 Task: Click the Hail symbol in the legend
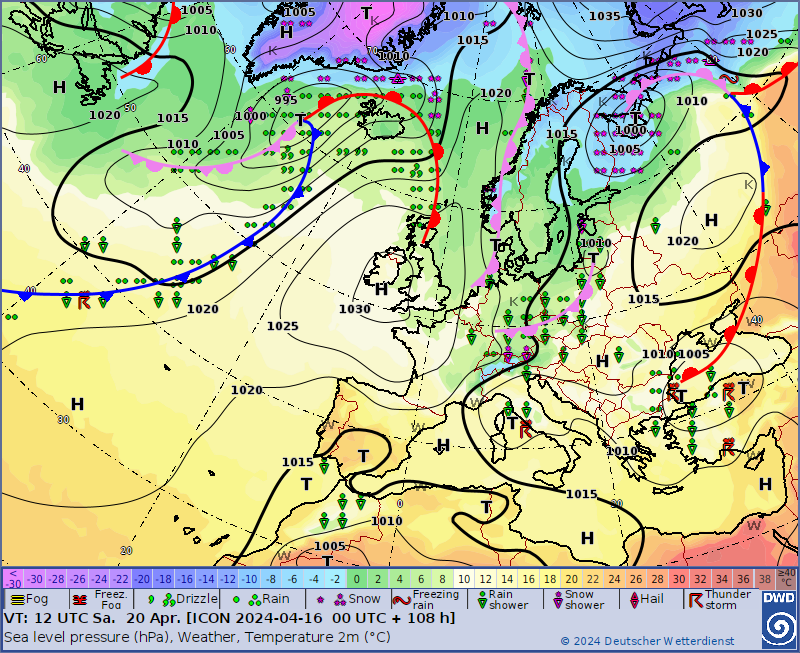coord(632,599)
